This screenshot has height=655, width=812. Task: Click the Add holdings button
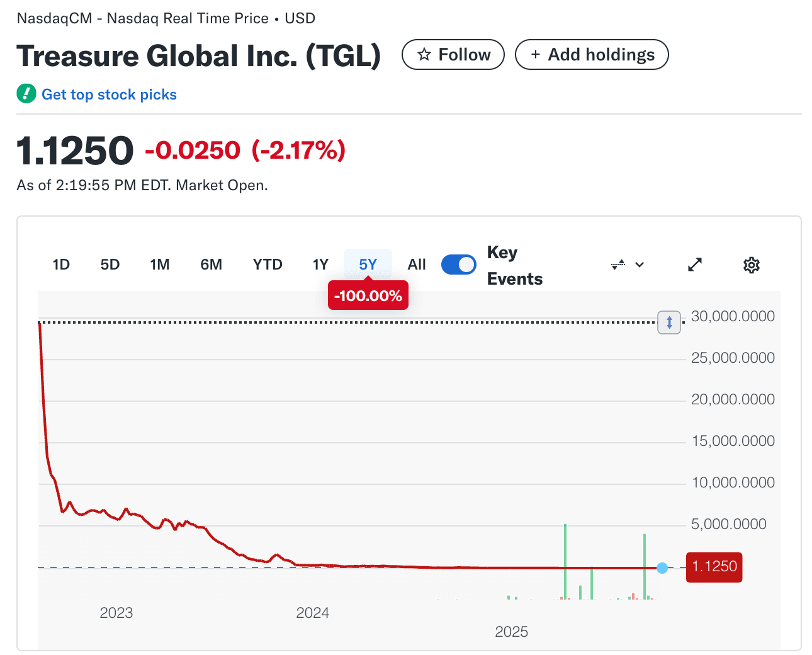[x=592, y=55]
